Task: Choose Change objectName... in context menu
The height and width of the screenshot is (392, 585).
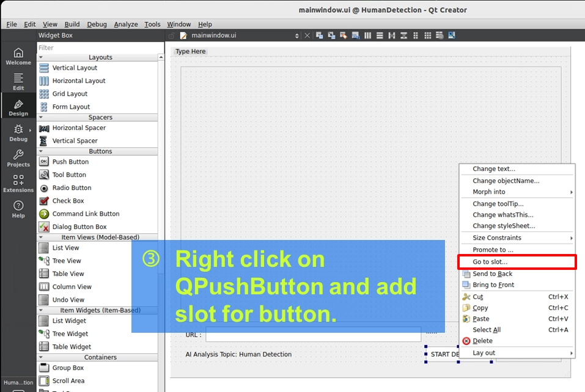Action: (517, 181)
